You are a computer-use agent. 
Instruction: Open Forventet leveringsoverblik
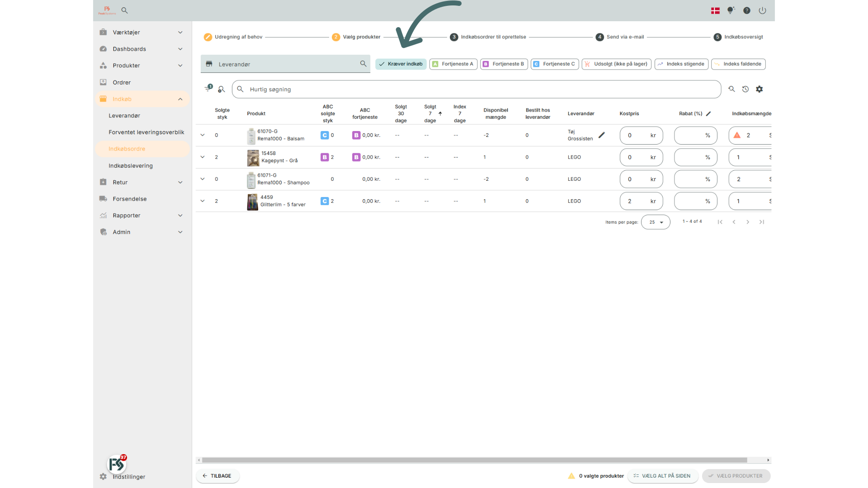142,132
